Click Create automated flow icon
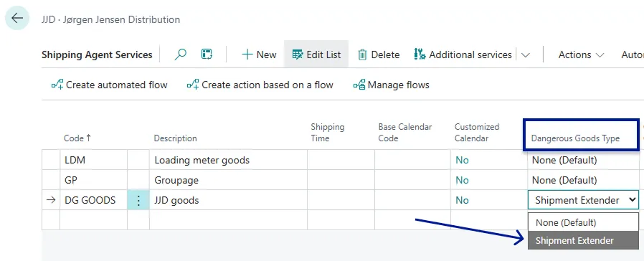This screenshot has height=261, width=644. (x=57, y=85)
